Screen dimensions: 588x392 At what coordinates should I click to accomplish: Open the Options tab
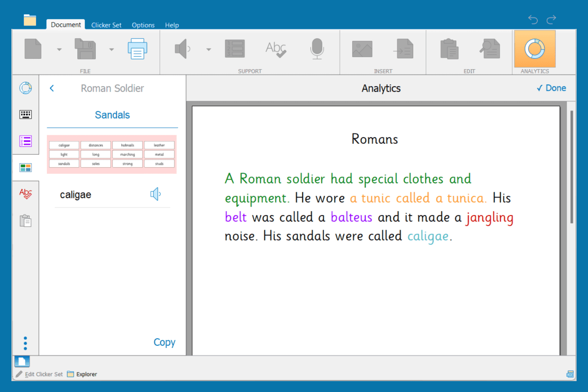[x=143, y=25]
